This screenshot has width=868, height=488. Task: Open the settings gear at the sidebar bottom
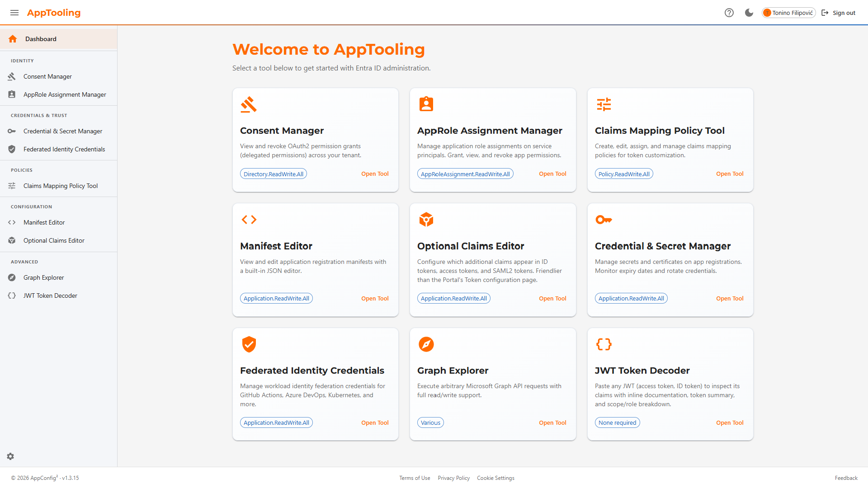tap(10, 456)
